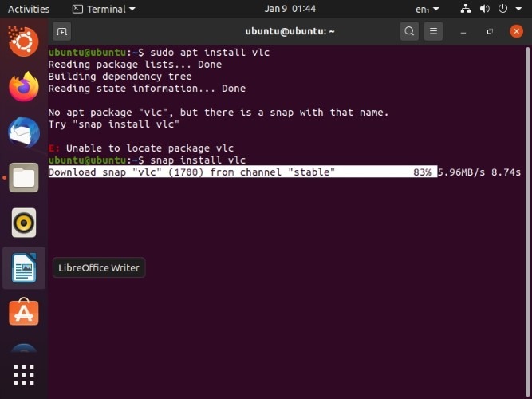The image size is (532, 399).
Task: Open the en keyboard layout dropdown
Action: click(x=428, y=9)
